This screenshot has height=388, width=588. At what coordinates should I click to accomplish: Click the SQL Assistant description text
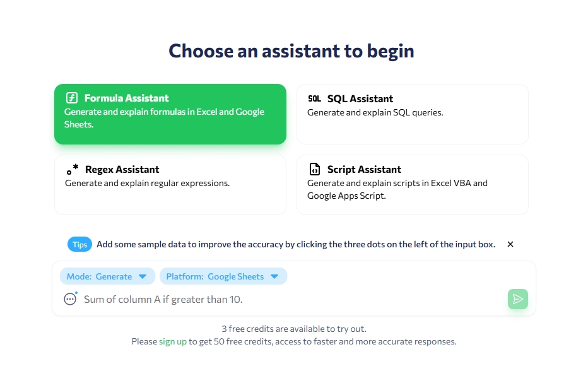click(x=375, y=112)
